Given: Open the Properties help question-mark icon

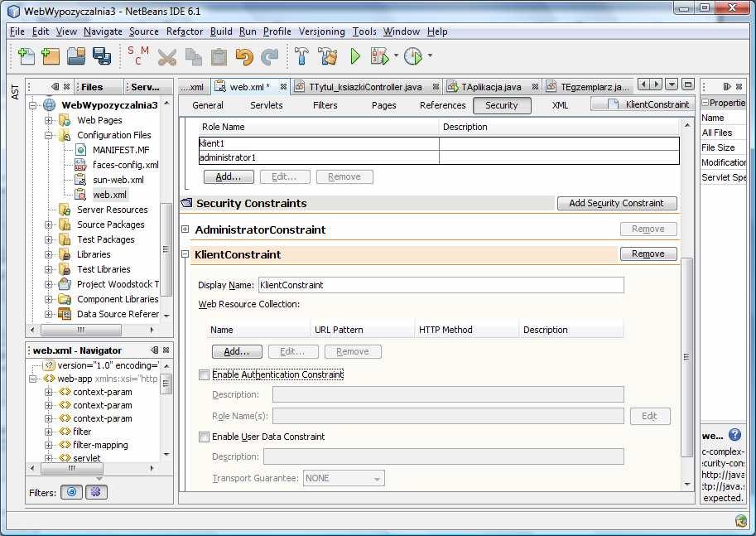Looking at the screenshot, I should 734,435.
